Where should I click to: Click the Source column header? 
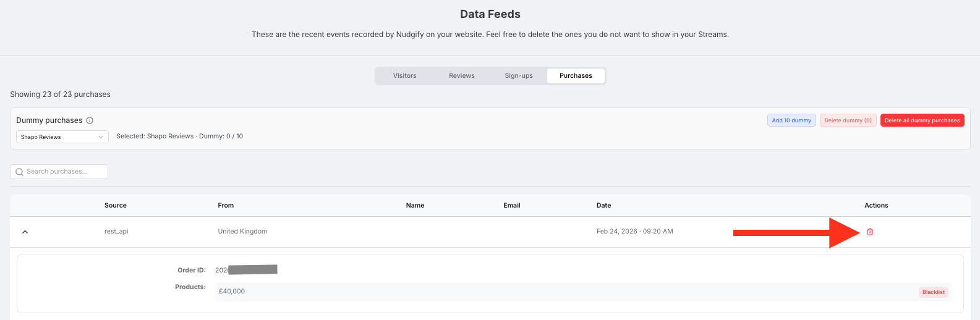tap(116, 205)
